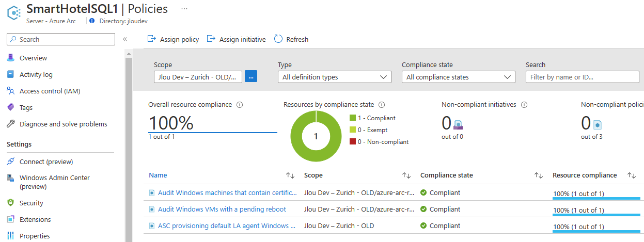The height and width of the screenshot is (242, 644).
Task: Click the Assign policy button
Action: 174,39
